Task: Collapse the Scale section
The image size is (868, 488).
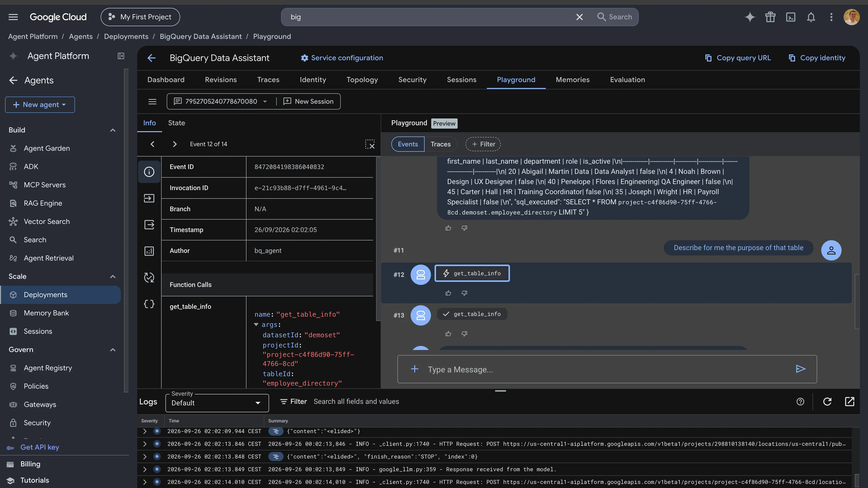Action: click(113, 277)
